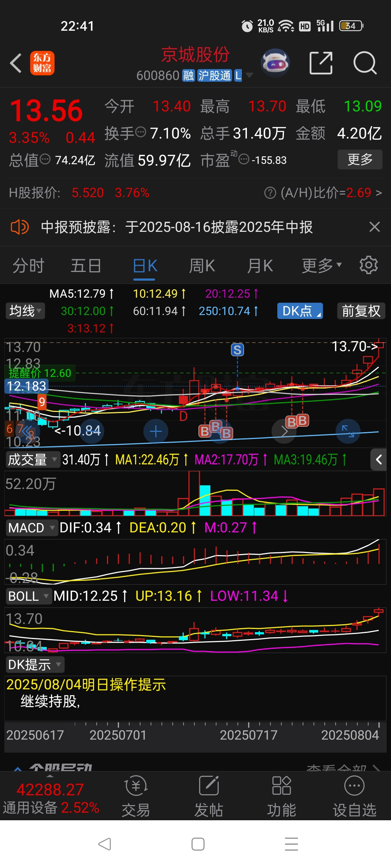Tap Android recent apps button
The width and height of the screenshot is (391, 868).
[x=291, y=844]
